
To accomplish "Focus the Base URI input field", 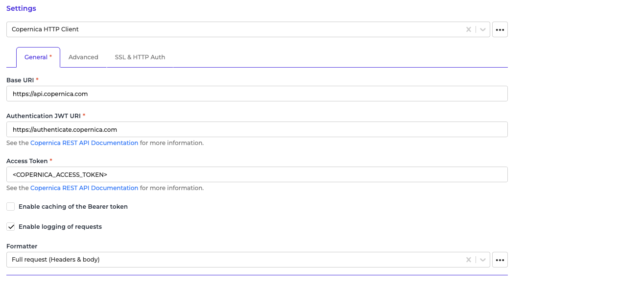I will (x=257, y=94).
